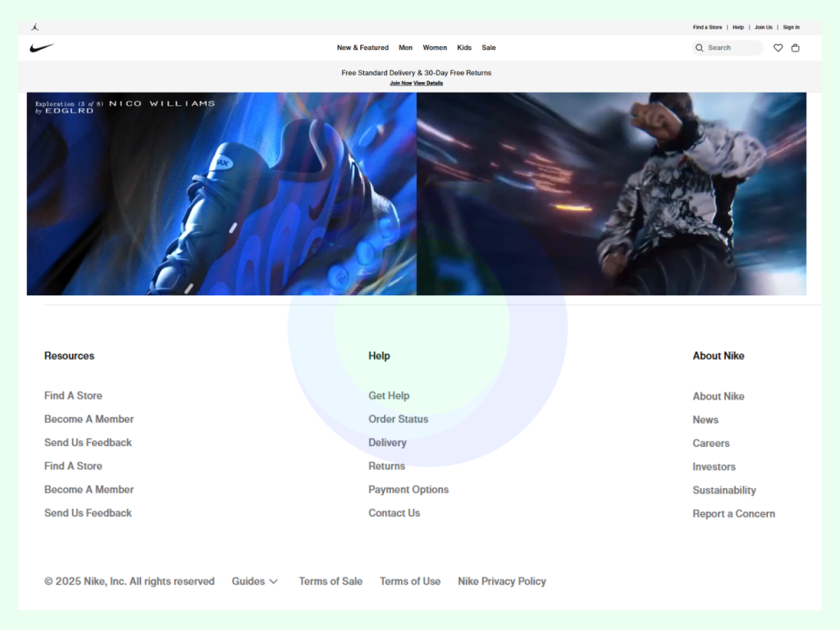Click the Join Now link in banner
The width and height of the screenshot is (840, 630).
[400, 83]
